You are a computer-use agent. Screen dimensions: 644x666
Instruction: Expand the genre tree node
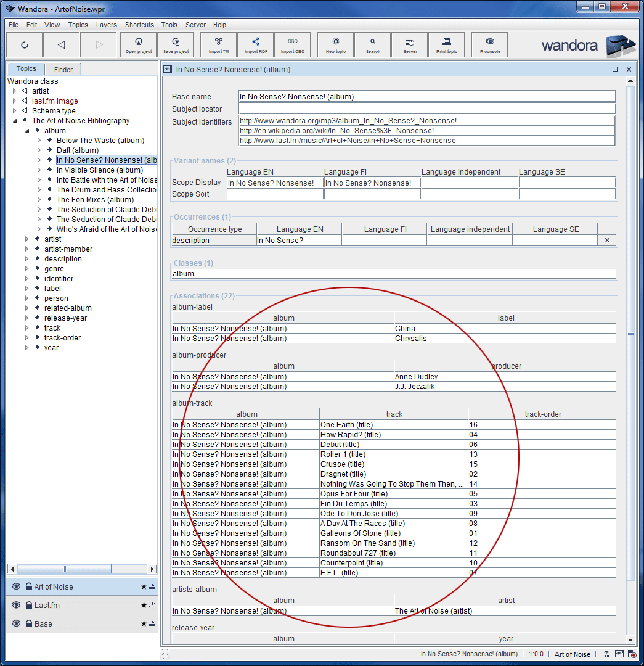tap(27, 269)
